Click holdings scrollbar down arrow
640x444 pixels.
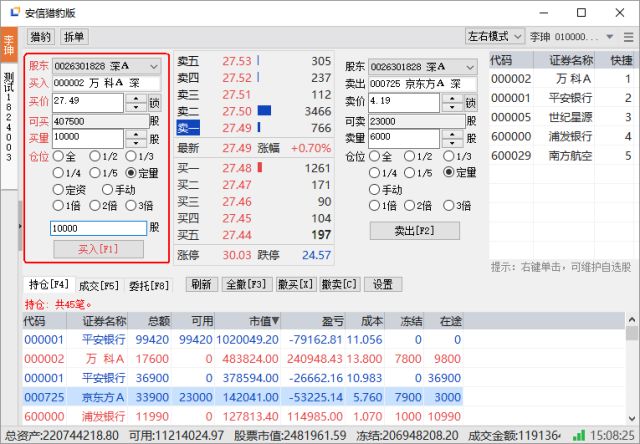coord(632,418)
